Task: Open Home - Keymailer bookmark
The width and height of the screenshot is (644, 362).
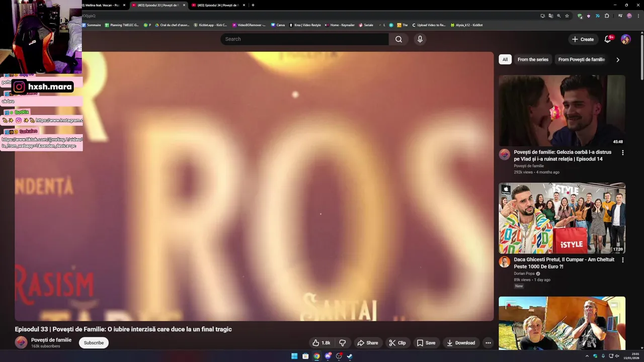Action: (x=340, y=25)
